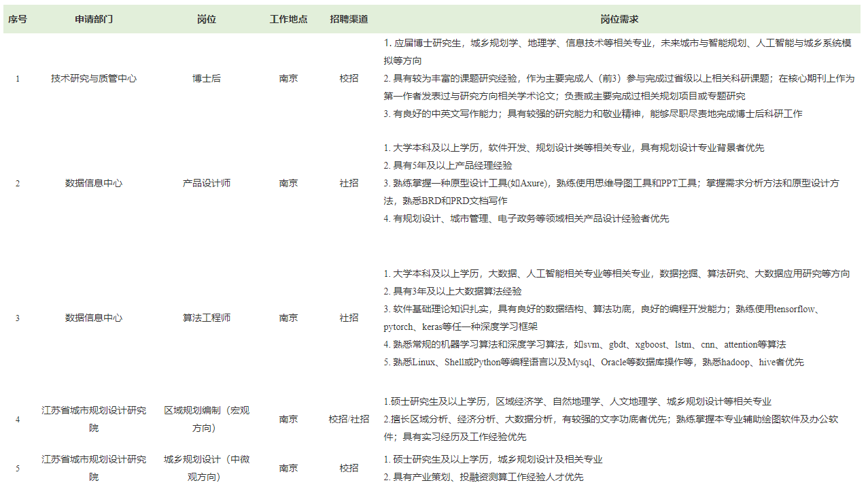Click the 招聘渠道 column header
Viewport: 868px width, 485px height.
(x=349, y=20)
